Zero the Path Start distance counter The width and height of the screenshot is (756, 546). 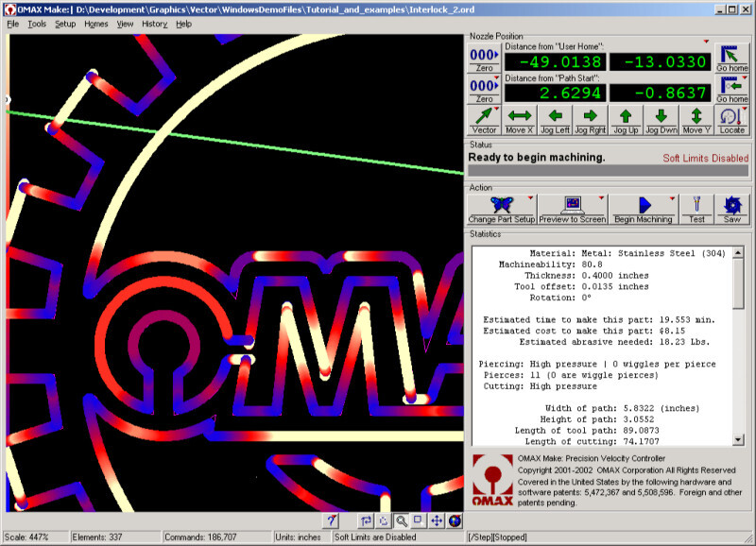[484, 89]
